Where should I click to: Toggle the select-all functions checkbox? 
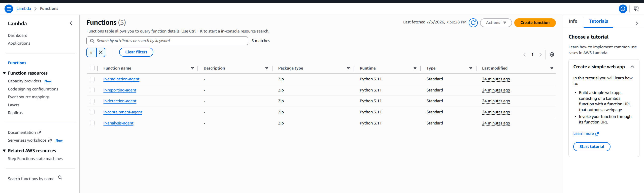point(92,68)
